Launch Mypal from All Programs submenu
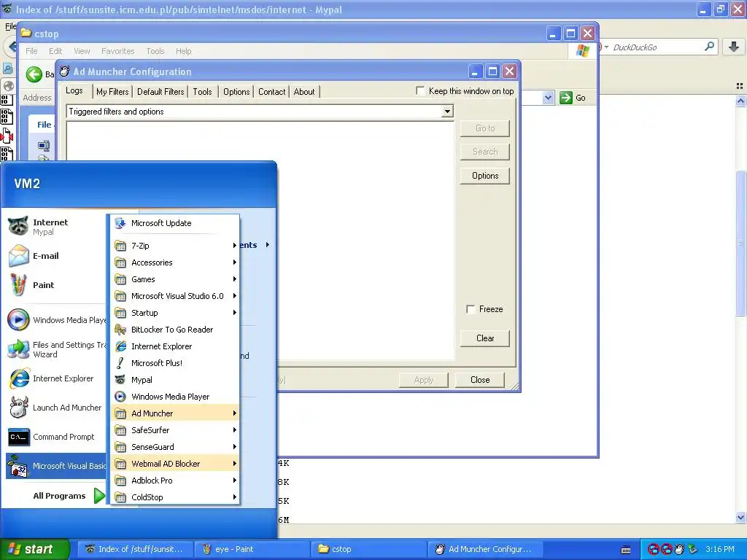Image resolution: width=747 pixels, height=560 pixels. click(x=175, y=379)
